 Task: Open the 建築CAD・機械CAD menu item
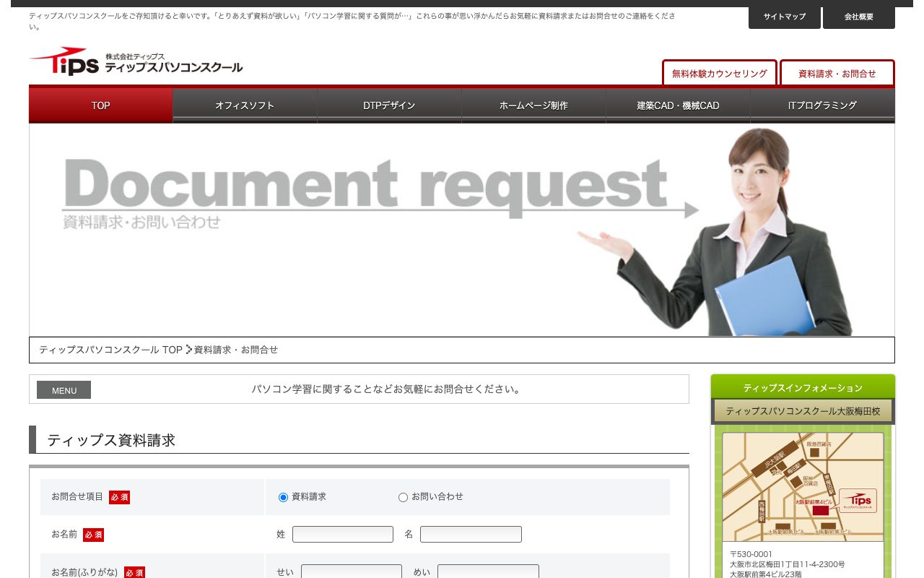pyautogui.click(x=678, y=105)
